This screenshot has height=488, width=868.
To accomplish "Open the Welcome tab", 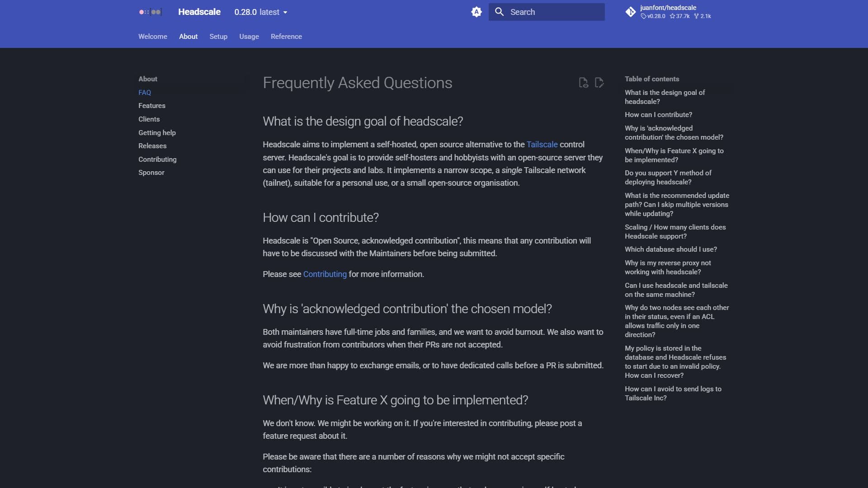I will point(153,37).
